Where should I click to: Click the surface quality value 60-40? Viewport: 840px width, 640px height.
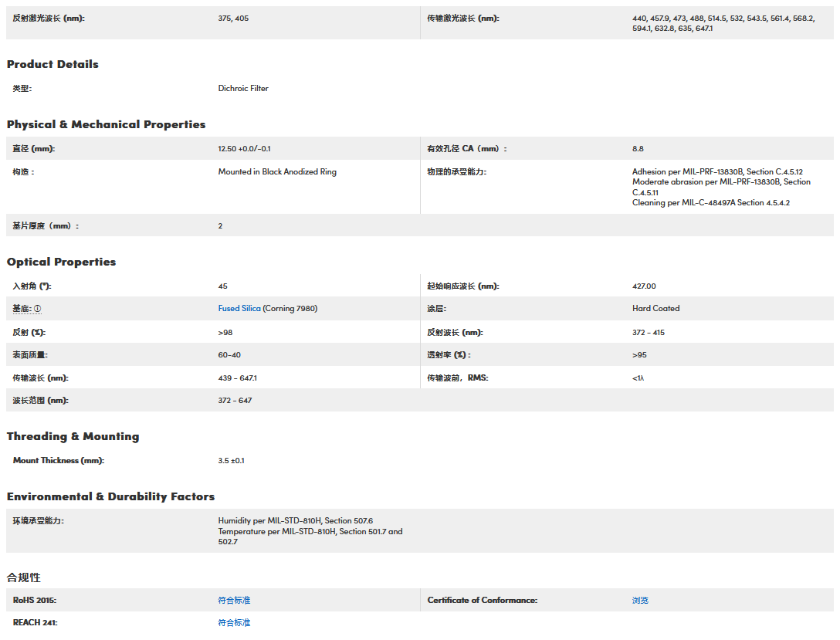pos(229,355)
